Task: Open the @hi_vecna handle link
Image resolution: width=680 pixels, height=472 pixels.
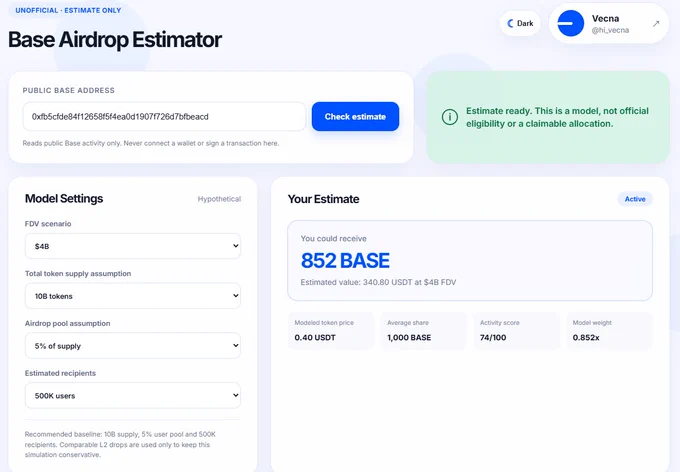Action: click(x=610, y=30)
